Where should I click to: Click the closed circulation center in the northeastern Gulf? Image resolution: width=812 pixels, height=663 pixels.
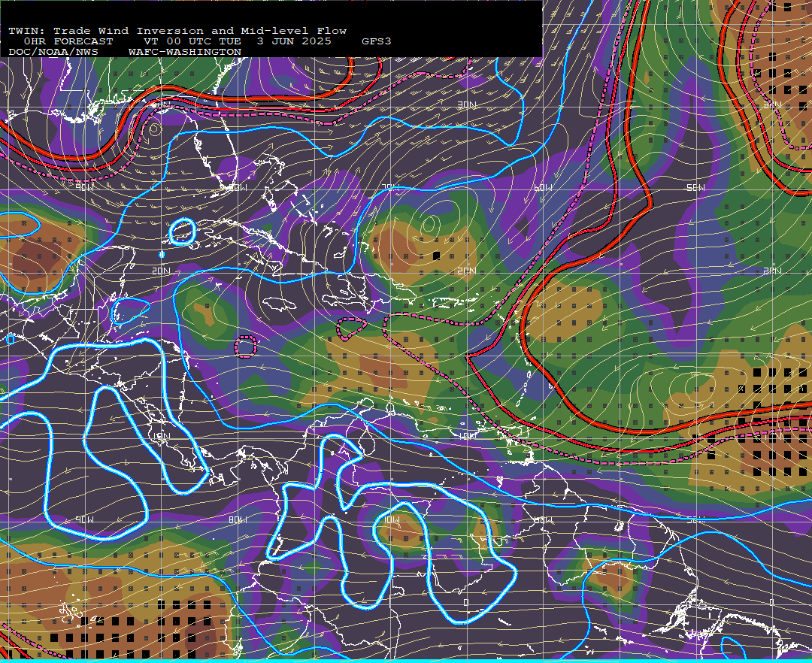click(154, 129)
